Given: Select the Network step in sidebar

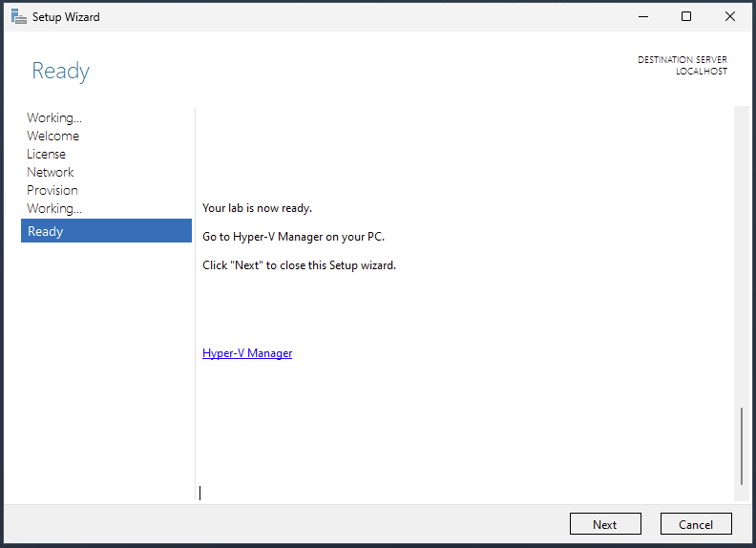Looking at the screenshot, I should pos(51,172).
